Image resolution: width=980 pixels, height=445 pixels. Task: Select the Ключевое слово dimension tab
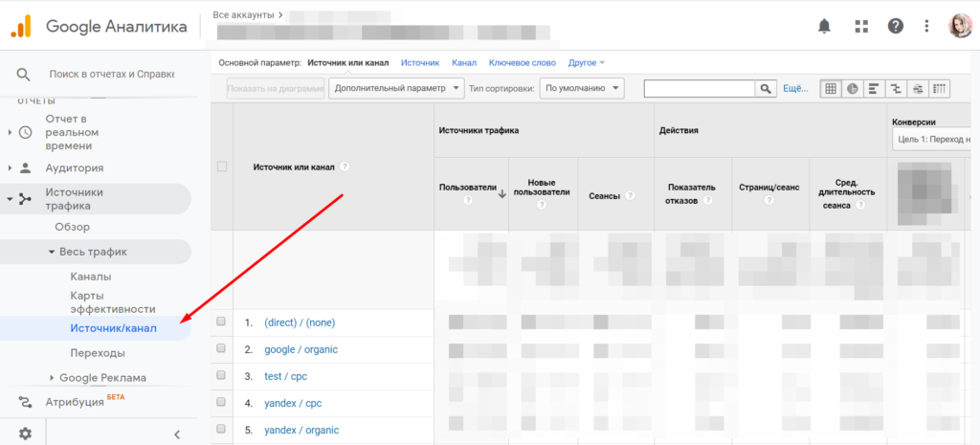(x=523, y=62)
